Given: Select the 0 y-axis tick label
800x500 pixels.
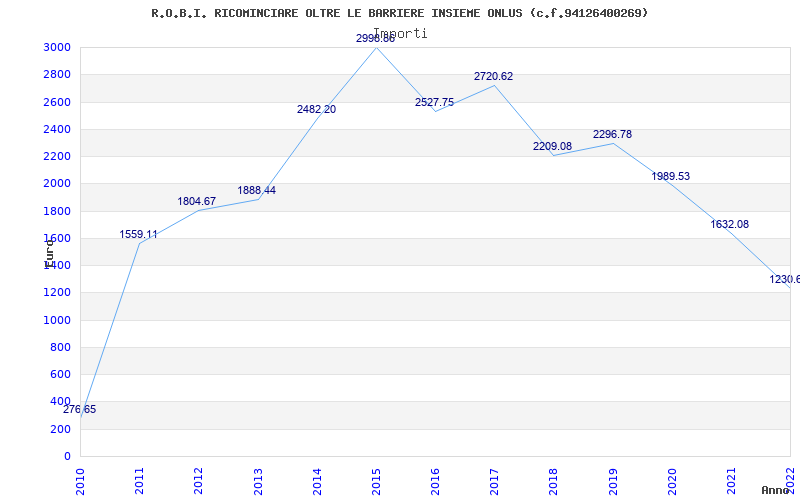Looking at the screenshot, I should click(67, 457).
